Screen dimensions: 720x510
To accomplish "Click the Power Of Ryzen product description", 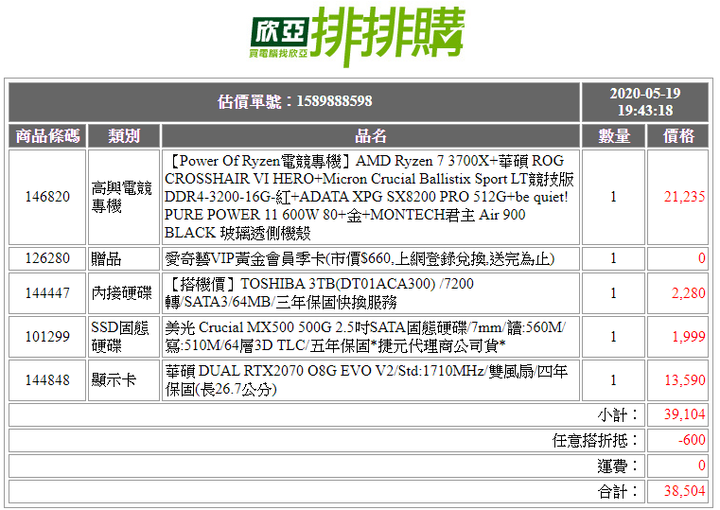I will 371,197.
